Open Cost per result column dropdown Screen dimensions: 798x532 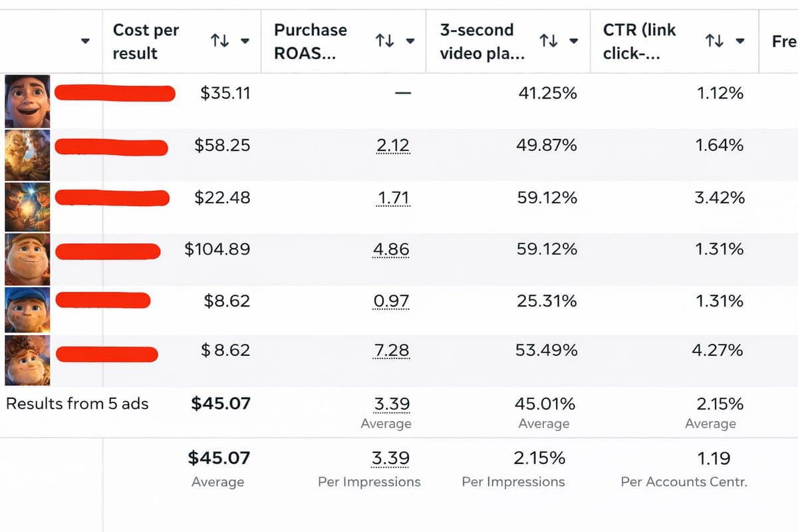(x=245, y=41)
